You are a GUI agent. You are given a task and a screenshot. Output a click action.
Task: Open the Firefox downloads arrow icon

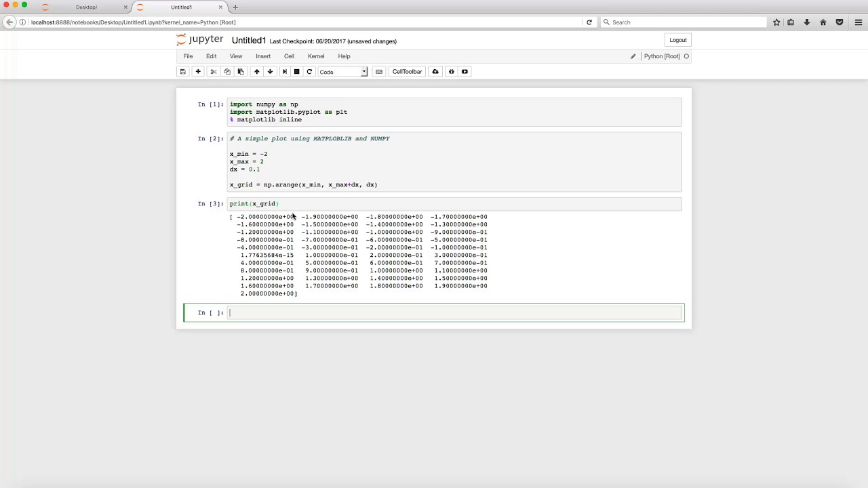(807, 22)
